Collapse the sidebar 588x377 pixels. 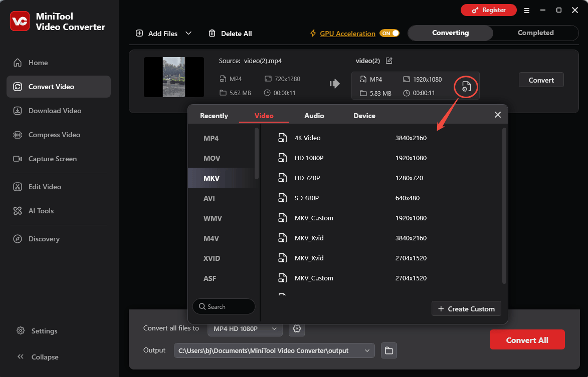[x=38, y=357]
